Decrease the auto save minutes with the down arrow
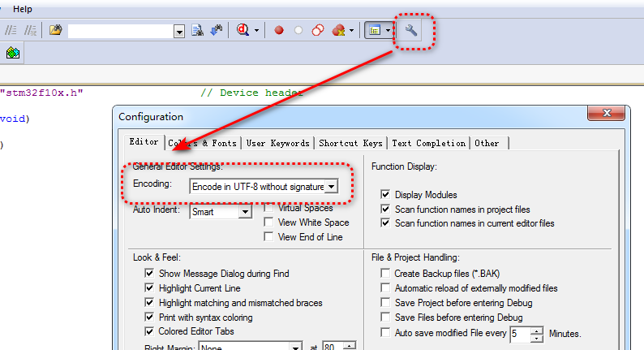This screenshot has width=644, height=350. (537, 338)
